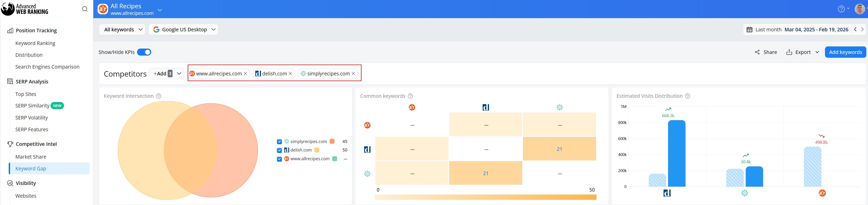Click the Visibility section icon

[10, 183]
